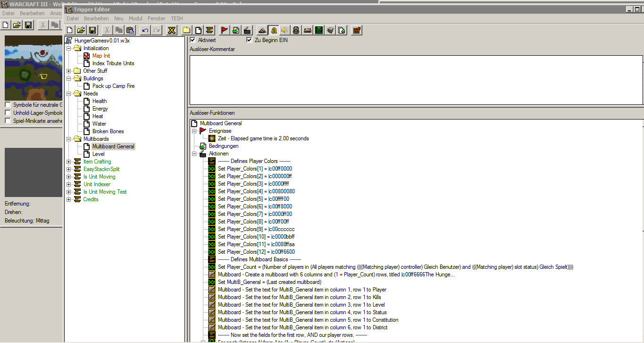Viewport: 644px width, 343px height.
Task: Add new condition green arrow icon
Action: coord(236,30)
